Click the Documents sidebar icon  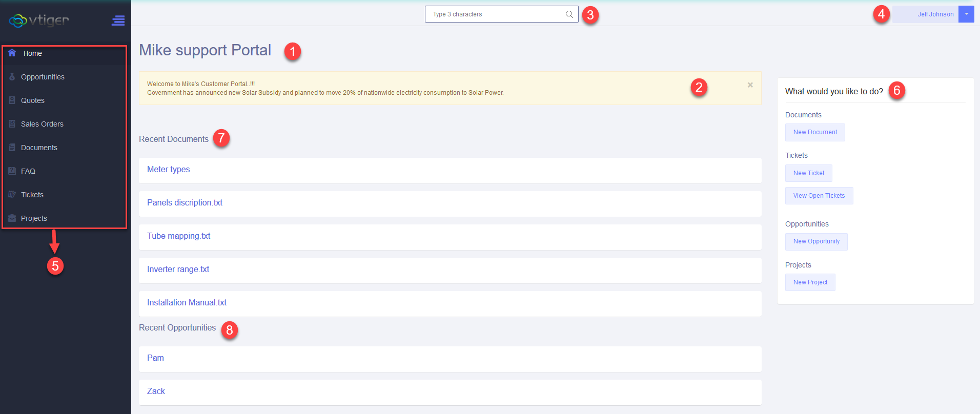12,148
